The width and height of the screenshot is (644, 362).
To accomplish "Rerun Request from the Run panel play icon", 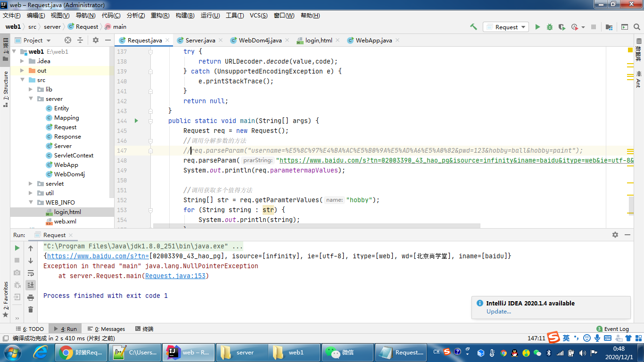I will (17, 248).
